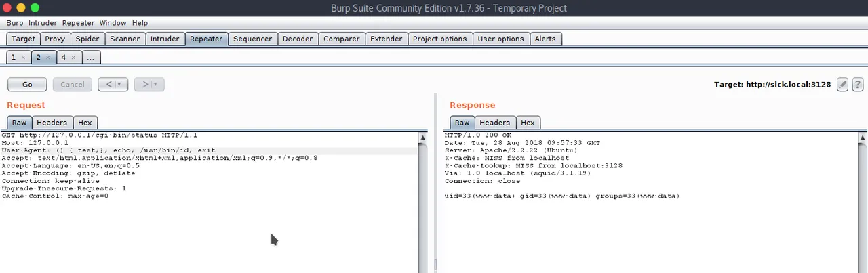The width and height of the screenshot is (868, 273).
Task: Open the User options tab
Action: [x=500, y=39]
